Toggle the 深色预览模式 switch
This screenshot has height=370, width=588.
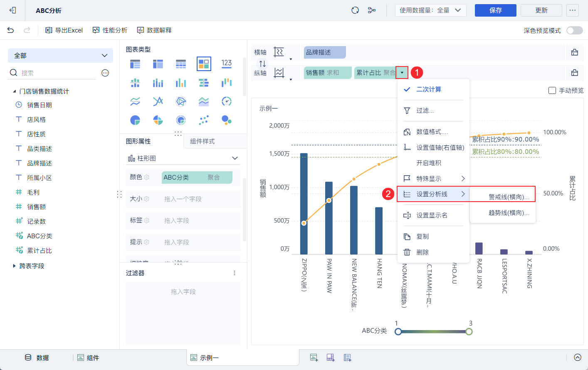click(575, 30)
